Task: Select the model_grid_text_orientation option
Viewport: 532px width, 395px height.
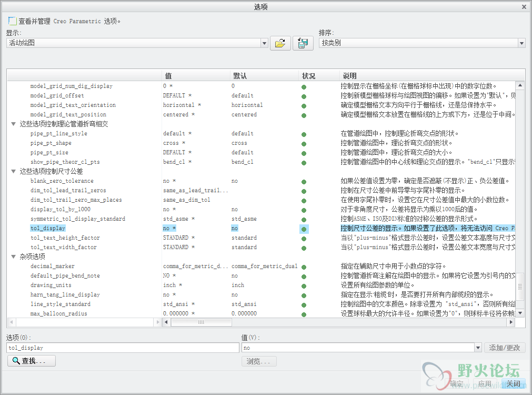Action: click(73, 105)
